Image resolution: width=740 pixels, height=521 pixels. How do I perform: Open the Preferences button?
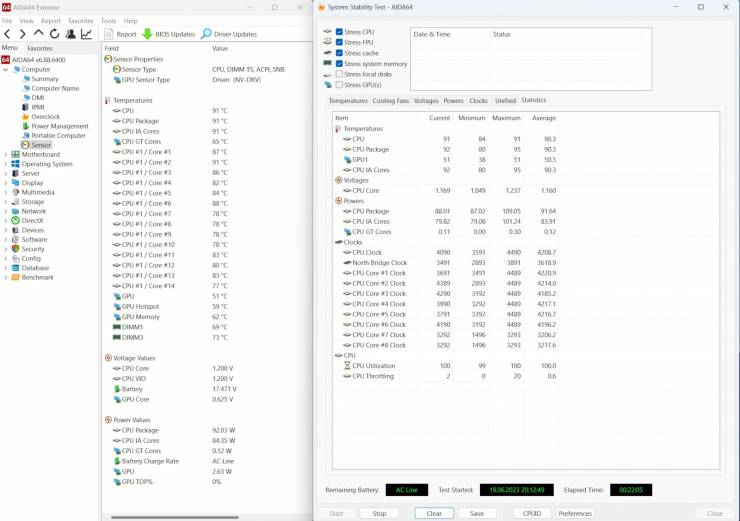click(574, 513)
